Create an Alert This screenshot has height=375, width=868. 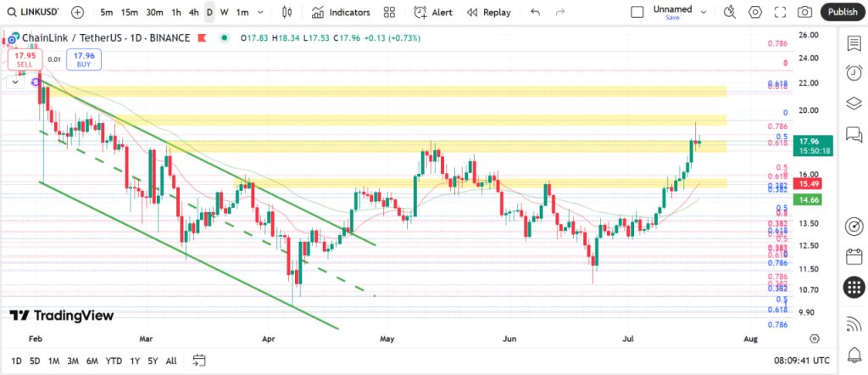[x=433, y=12]
